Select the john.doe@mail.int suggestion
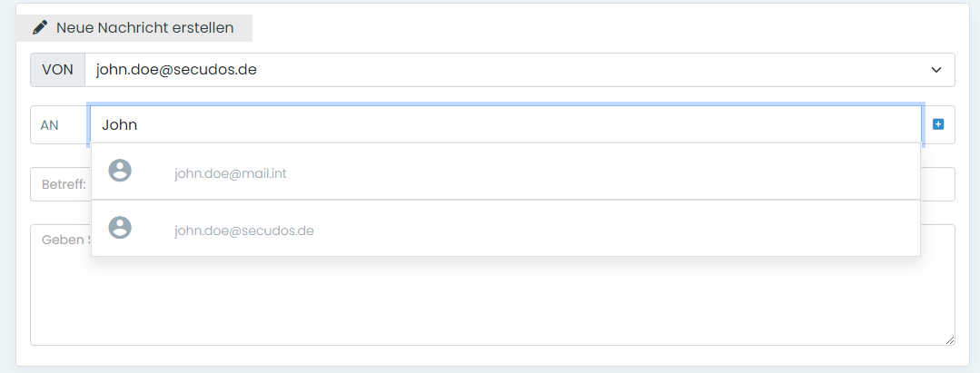Image resolution: width=980 pixels, height=373 pixels. pyautogui.click(x=231, y=172)
